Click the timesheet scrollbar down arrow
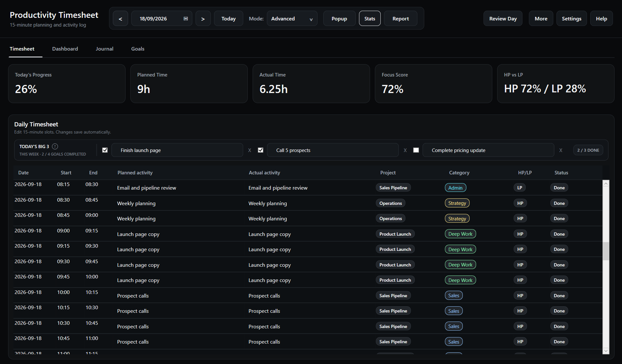 pos(606,351)
